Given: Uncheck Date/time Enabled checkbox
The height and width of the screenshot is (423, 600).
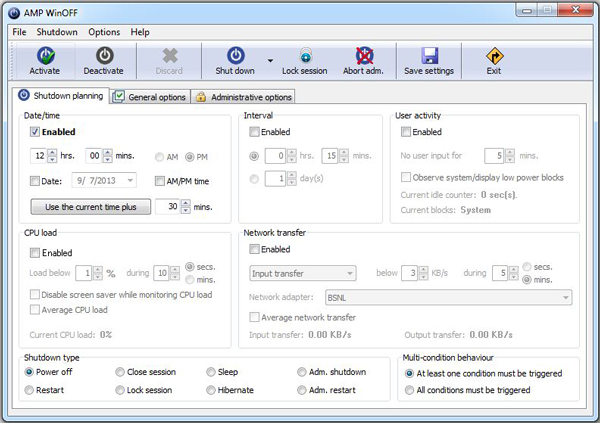Looking at the screenshot, I should (x=35, y=132).
